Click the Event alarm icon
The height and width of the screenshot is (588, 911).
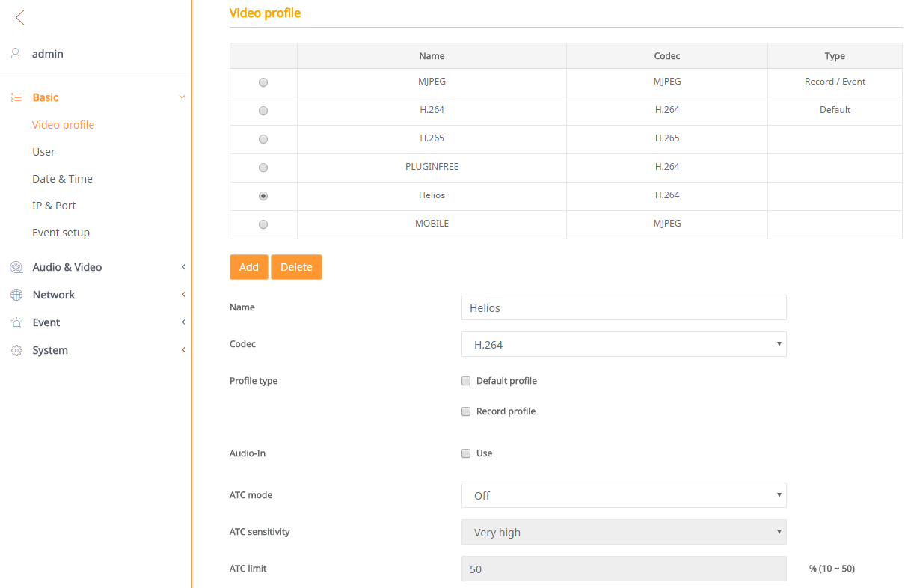pos(16,322)
